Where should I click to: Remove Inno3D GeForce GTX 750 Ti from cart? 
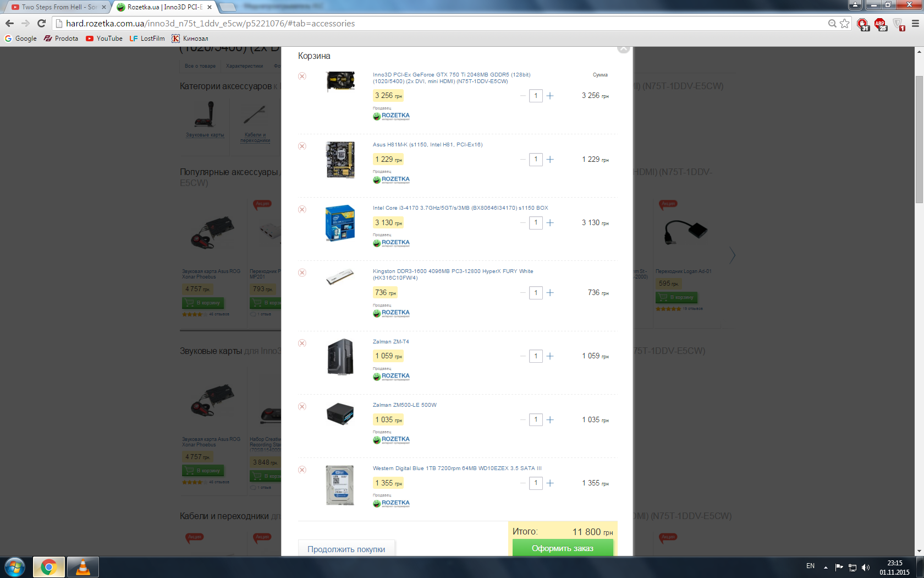click(302, 76)
